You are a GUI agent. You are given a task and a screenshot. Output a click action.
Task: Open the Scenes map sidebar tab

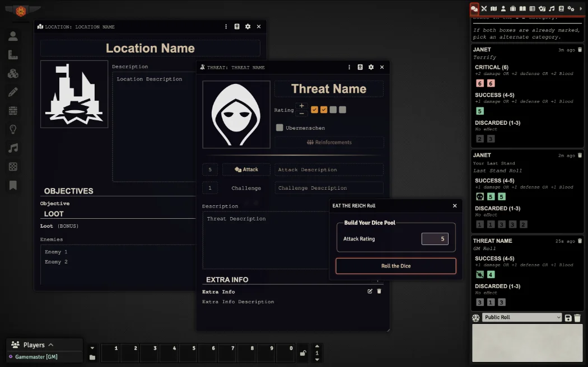(x=493, y=8)
